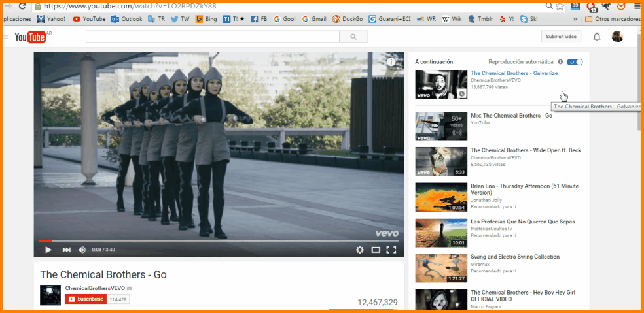Open the Chrome hamburger menu
The height and width of the screenshot is (313, 644).
coord(635,6)
